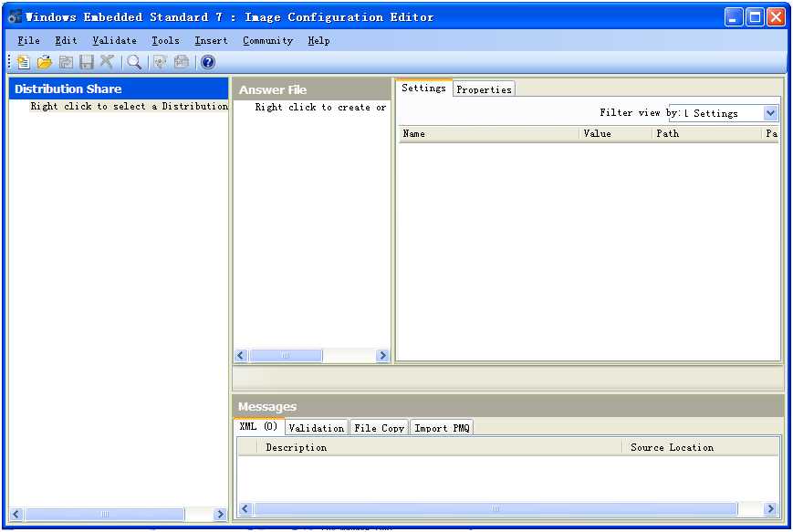Open the Insert menu
The image size is (793, 532).
(211, 40)
